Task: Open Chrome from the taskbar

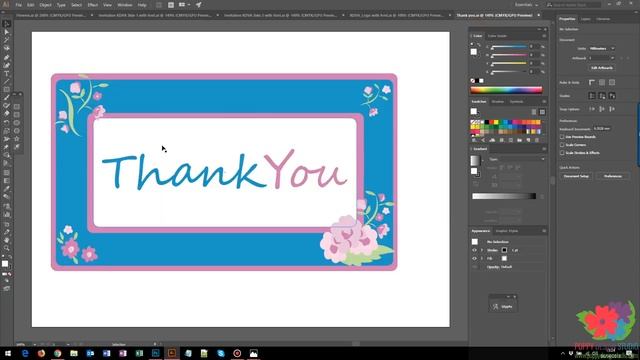Action: 58,353
